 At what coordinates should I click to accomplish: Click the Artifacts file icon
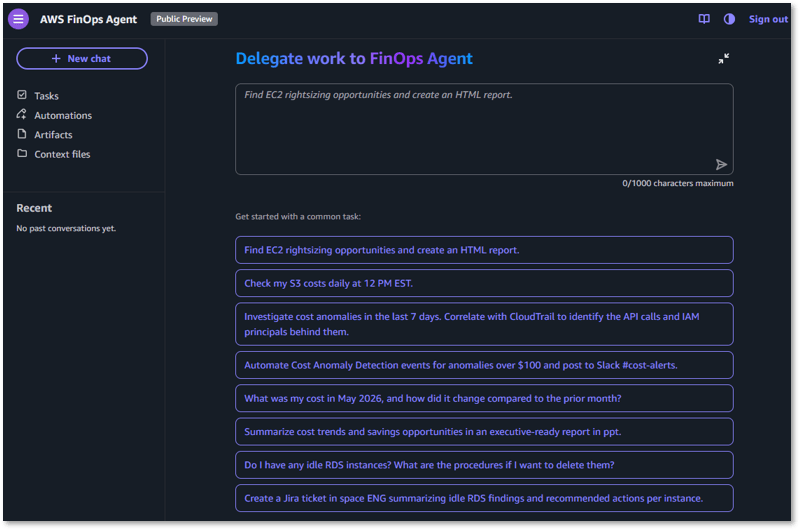coord(22,134)
